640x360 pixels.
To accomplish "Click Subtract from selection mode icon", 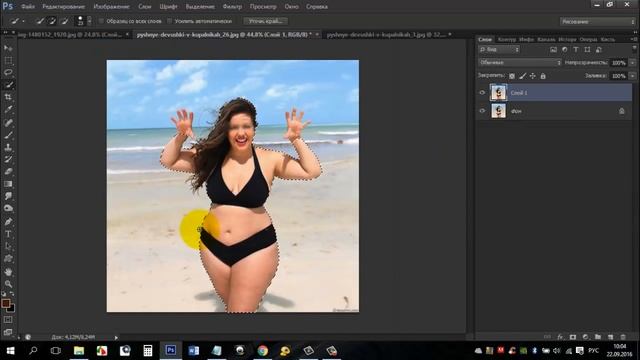I will pyautogui.click(x=64, y=21).
